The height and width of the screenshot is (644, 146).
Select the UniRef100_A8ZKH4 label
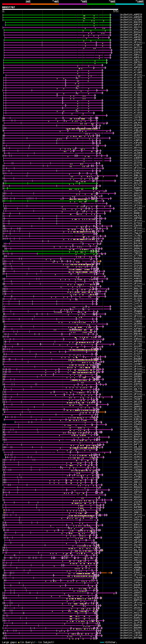coord(131,150)
